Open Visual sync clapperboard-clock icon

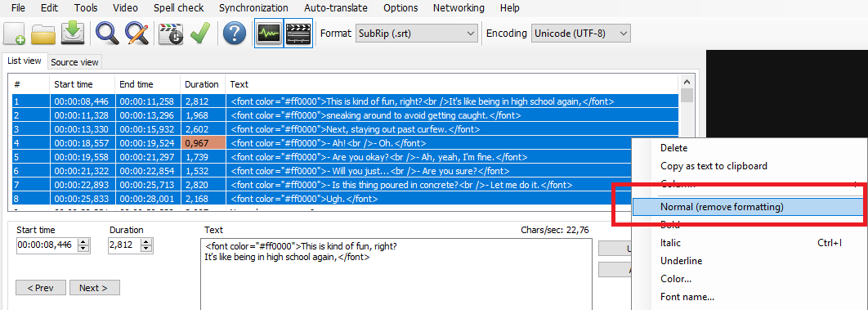pyautogui.click(x=171, y=34)
